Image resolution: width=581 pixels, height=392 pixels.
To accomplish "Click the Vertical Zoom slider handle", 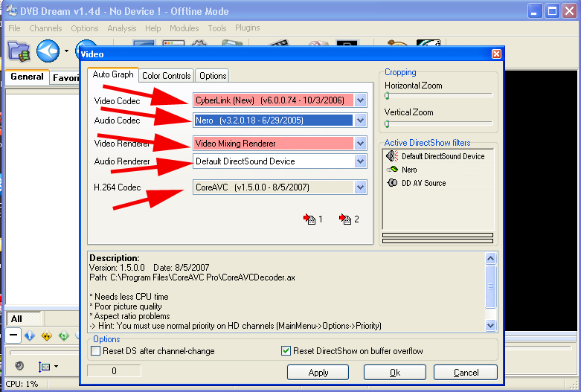I will 387,123.
